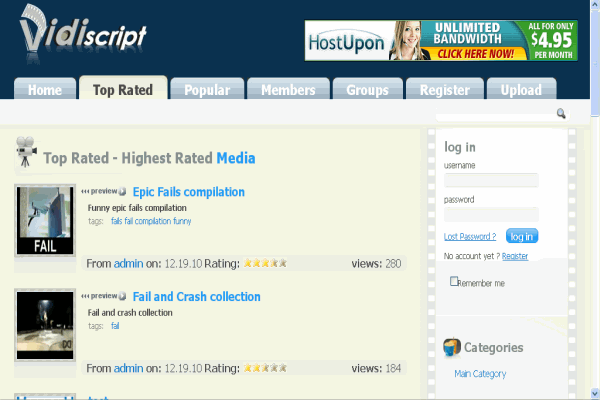The width and height of the screenshot is (600, 400).
Task: Click the Vidiscript logo
Action: pyautogui.click(x=83, y=33)
